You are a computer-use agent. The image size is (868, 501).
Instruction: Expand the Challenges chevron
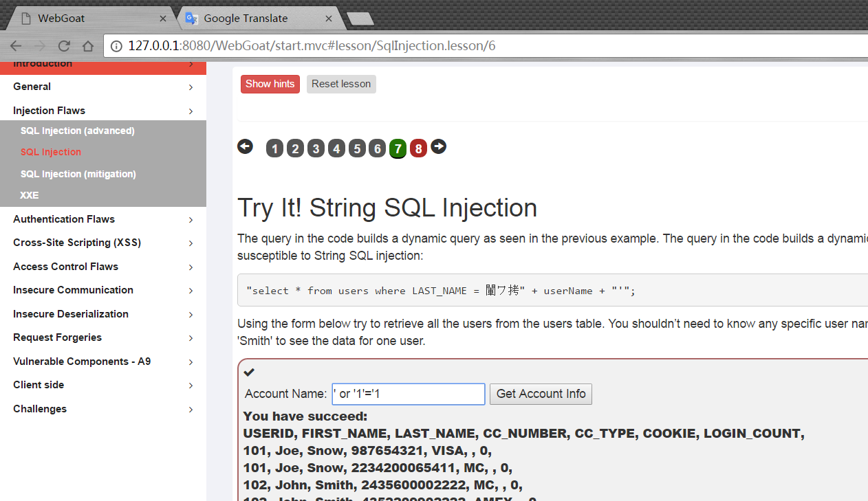[191, 410]
